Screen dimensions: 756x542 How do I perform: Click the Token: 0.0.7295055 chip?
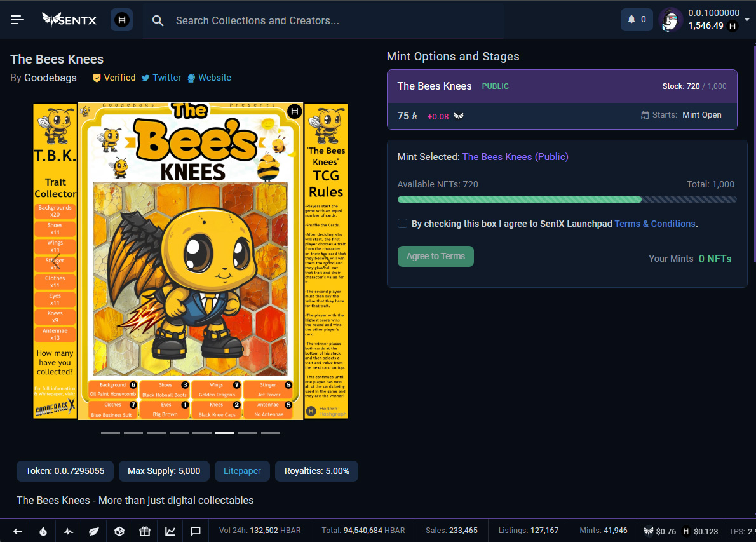65,471
